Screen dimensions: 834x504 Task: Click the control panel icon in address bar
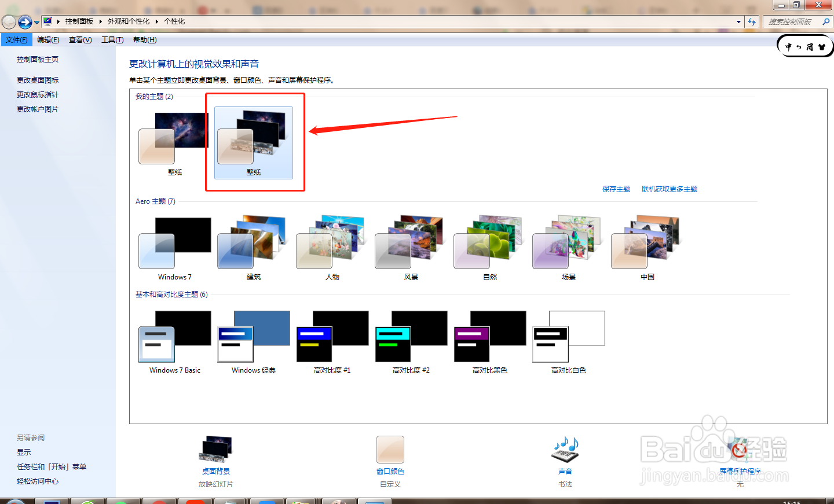coord(47,21)
